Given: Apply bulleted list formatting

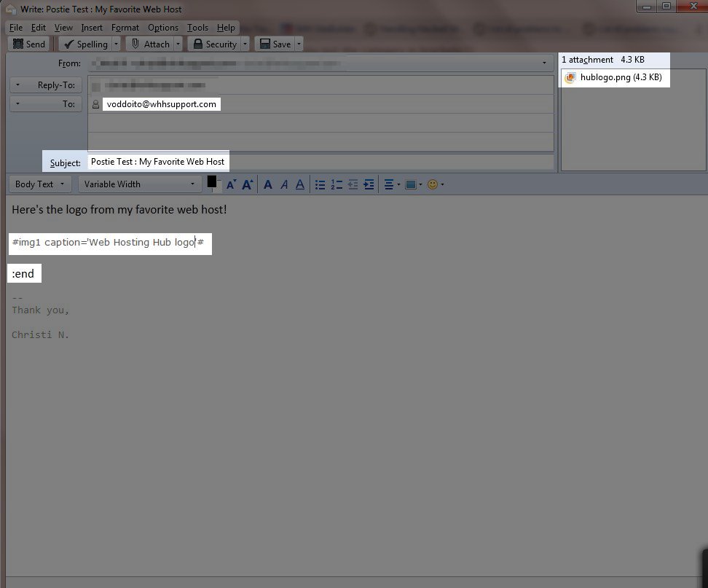Looking at the screenshot, I should coord(320,185).
